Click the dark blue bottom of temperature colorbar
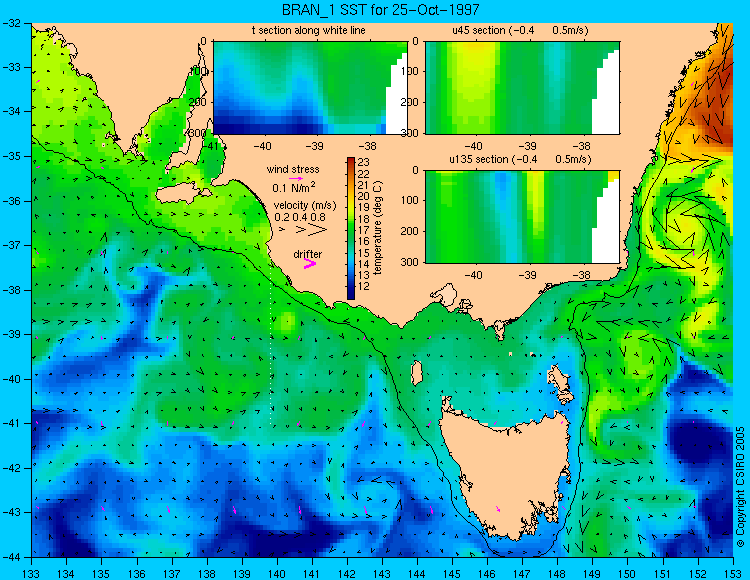Viewport: 750px width, 580px height. (351, 294)
